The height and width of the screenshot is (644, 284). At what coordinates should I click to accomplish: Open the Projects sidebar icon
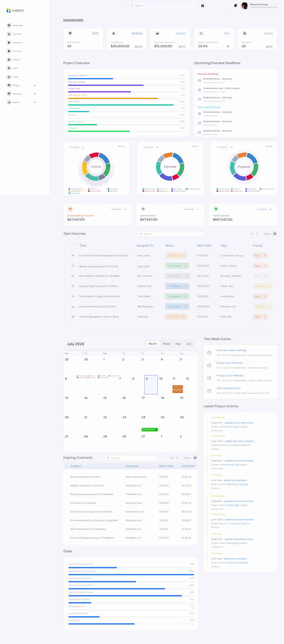9,60
